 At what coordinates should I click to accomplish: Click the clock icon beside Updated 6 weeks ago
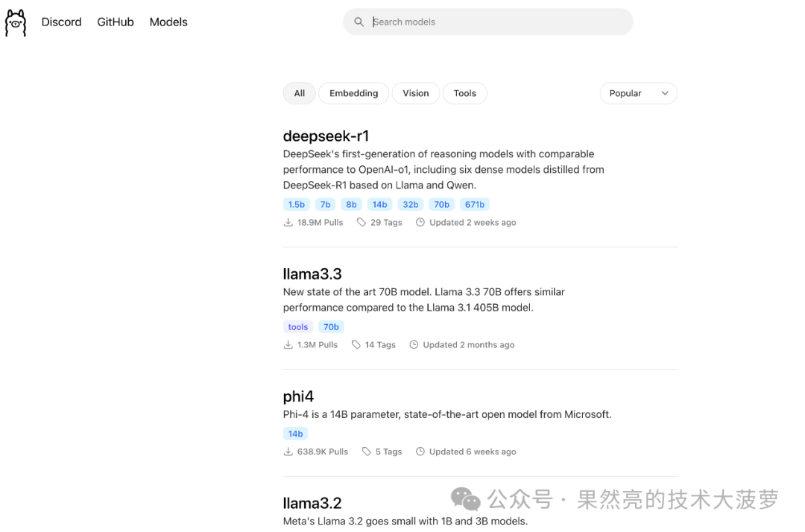[420, 452]
